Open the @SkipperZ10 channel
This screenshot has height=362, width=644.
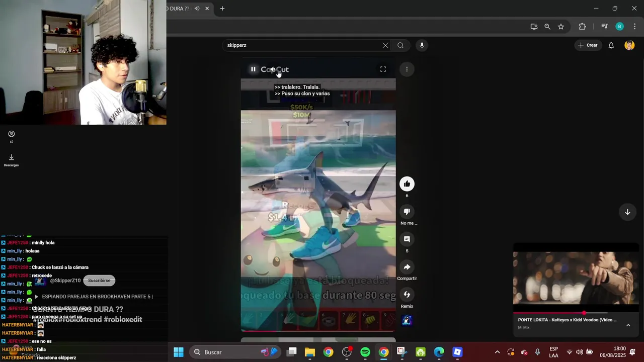(x=65, y=281)
